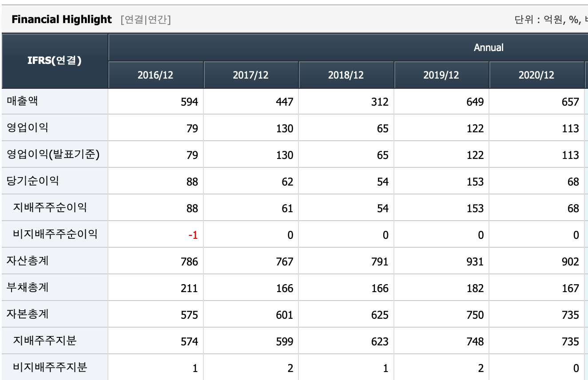Click the 비지배주주지분 row label
Image resolution: width=588 pixels, height=380 pixels.
tap(50, 368)
